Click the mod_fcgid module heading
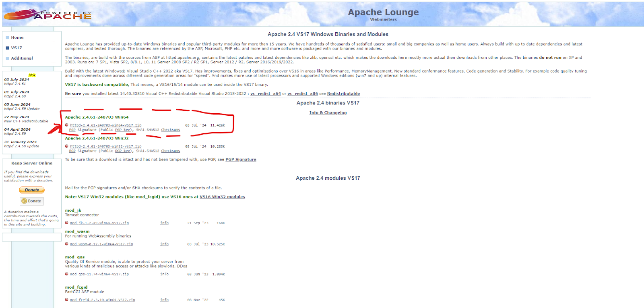The height and width of the screenshot is (308, 644). click(76, 287)
